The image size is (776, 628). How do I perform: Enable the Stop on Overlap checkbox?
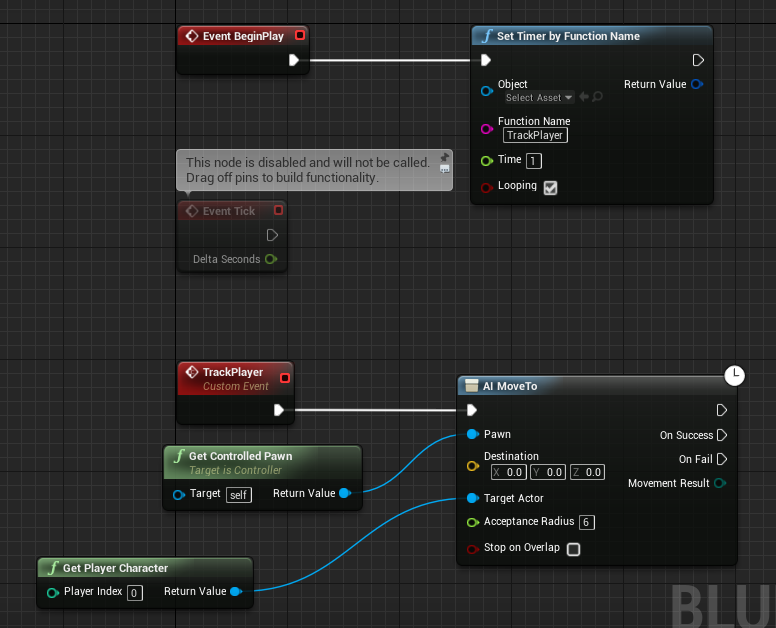pos(573,549)
